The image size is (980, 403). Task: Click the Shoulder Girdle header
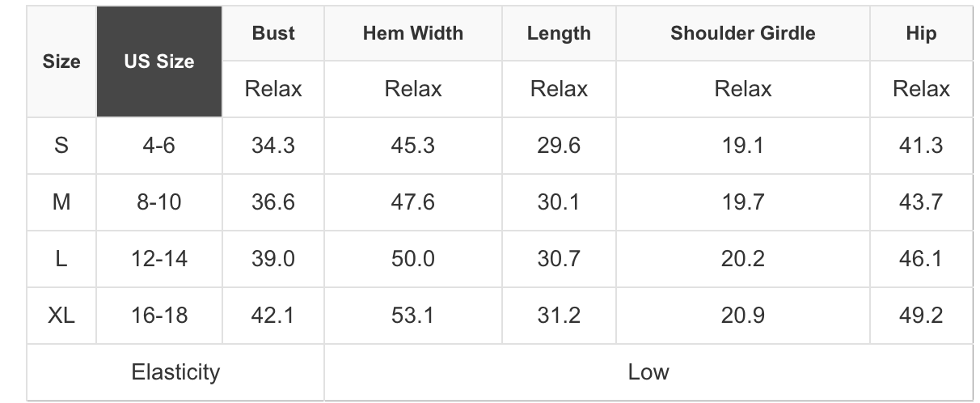(x=742, y=33)
